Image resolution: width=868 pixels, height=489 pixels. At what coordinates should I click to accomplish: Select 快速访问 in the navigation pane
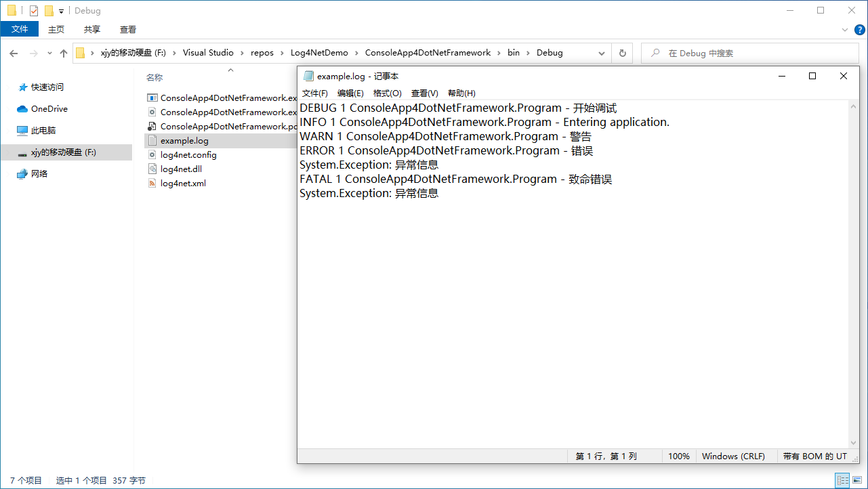click(47, 87)
